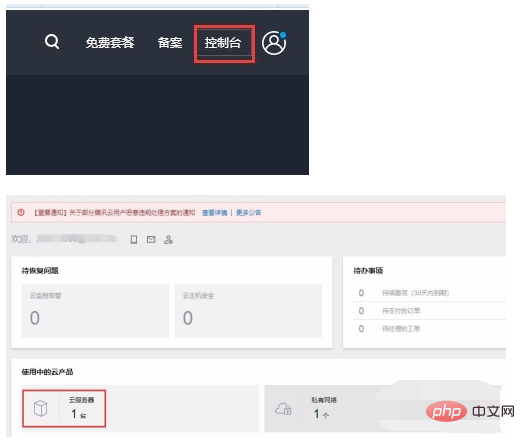This screenshot has height=444, width=525.
Task: Open the 云主机安全 count card
Action: [x=248, y=311]
